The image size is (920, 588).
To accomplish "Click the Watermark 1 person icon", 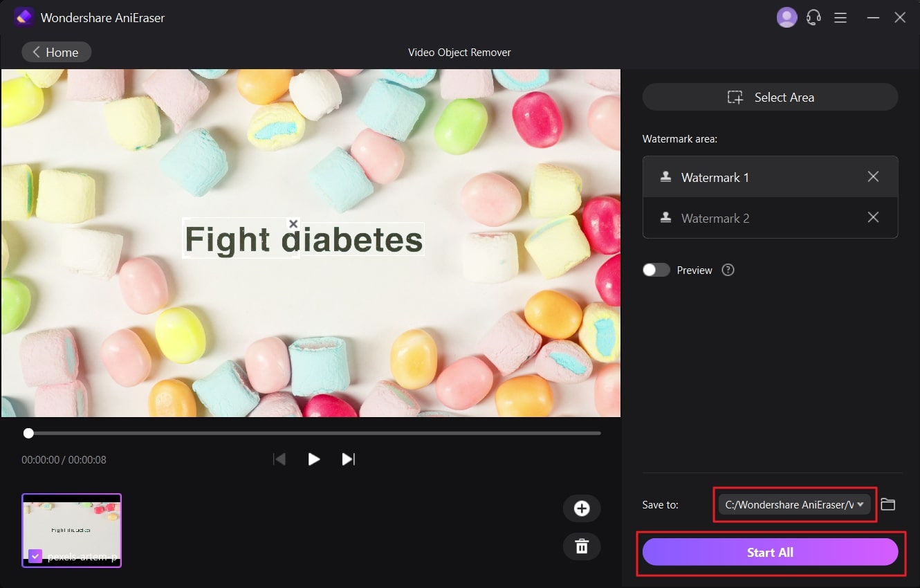I will pyautogui.click(x=665, y=176).
